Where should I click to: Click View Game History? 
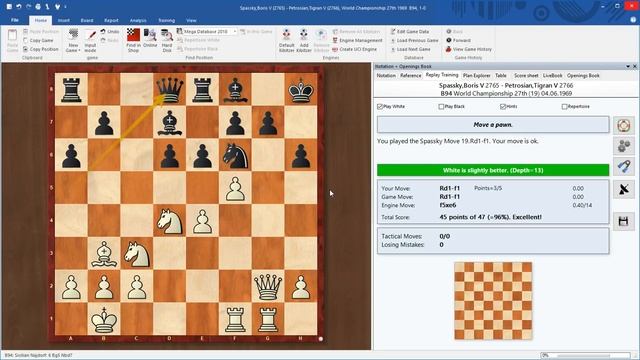469,49
